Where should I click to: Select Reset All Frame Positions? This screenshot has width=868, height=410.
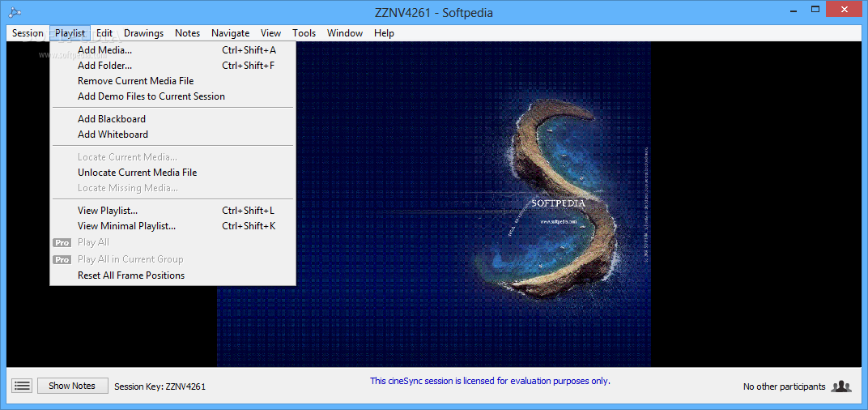point(172,275)
